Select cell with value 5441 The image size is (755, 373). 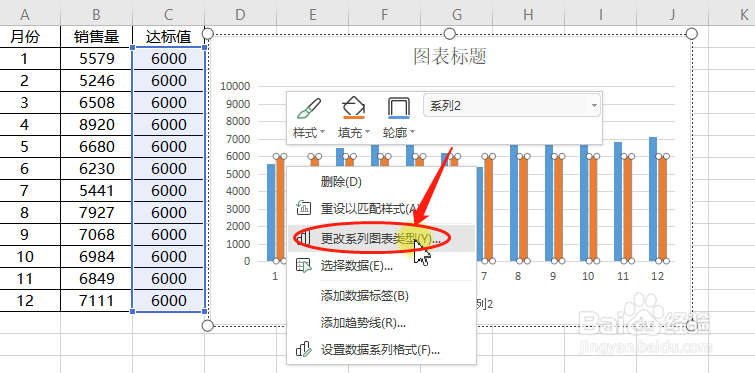tap(96, 191)
